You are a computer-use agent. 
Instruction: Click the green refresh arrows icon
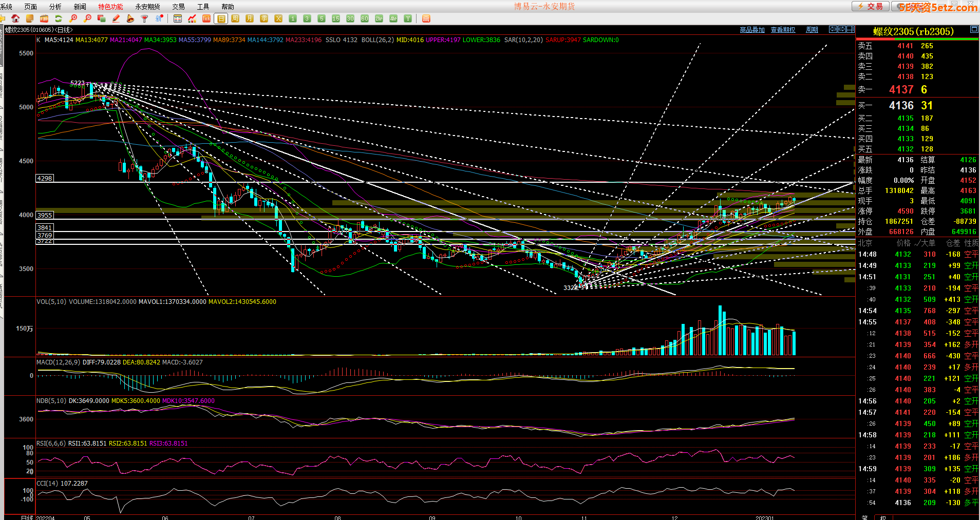point(59,18)
